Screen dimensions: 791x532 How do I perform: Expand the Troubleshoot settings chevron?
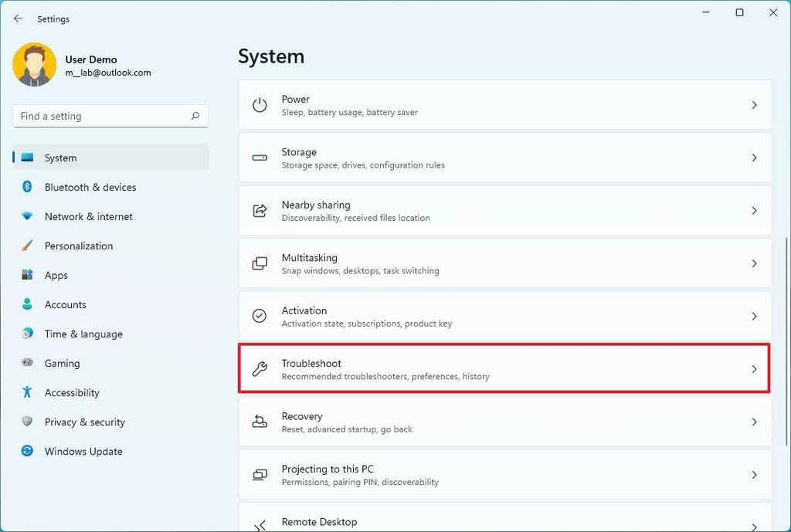pyautogui.click(x=755, y=368)
